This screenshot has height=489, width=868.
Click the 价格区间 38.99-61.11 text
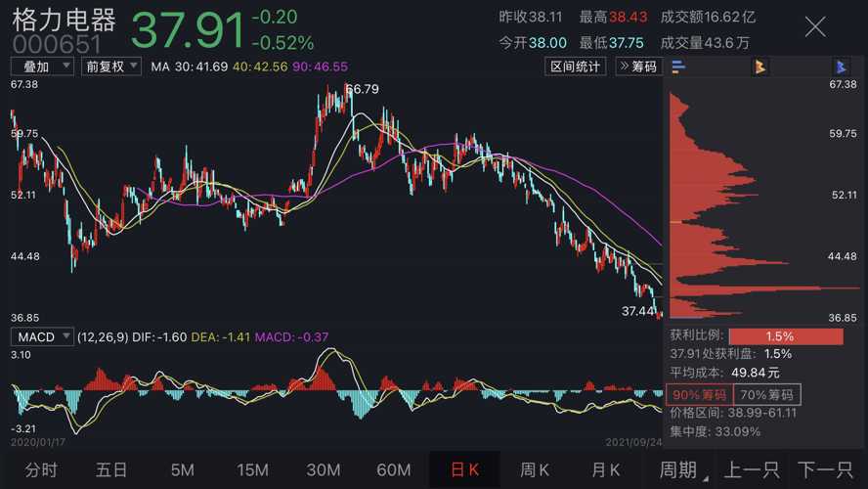coord(733,413)
